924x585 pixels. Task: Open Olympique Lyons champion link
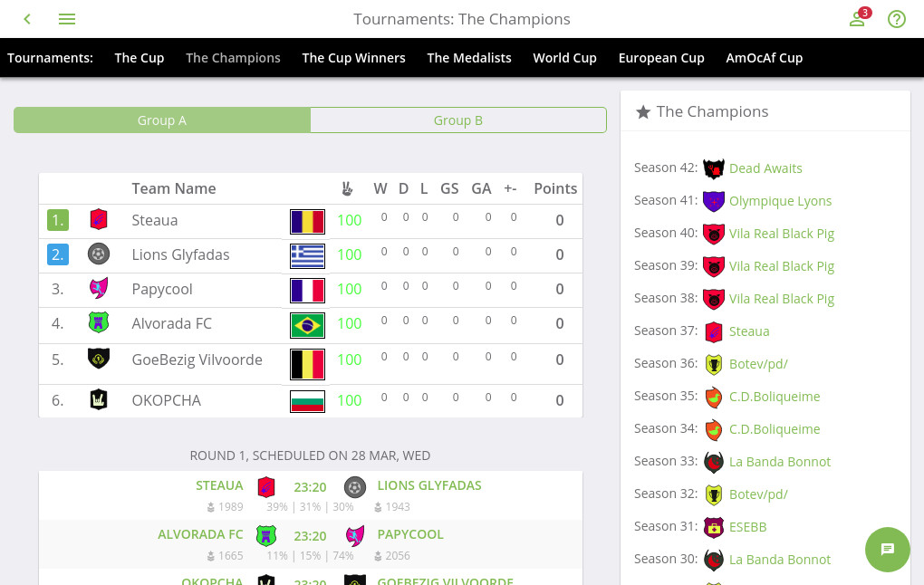click(x=780, y=201)
